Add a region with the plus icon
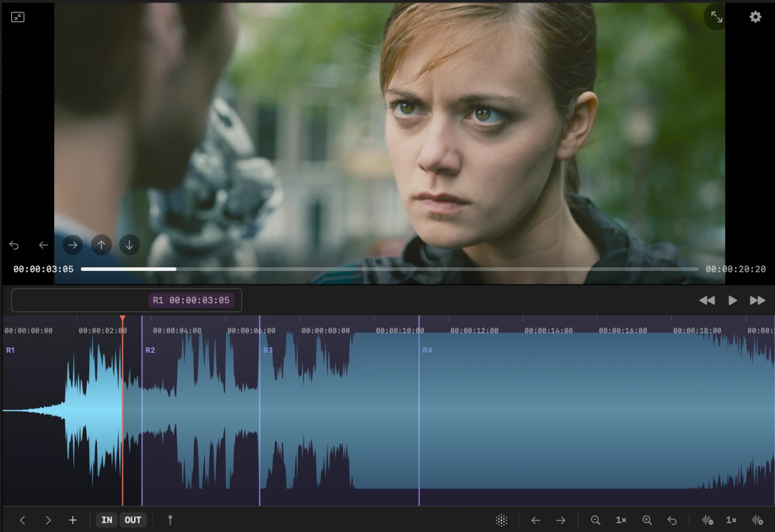 (x=73, y=520)
